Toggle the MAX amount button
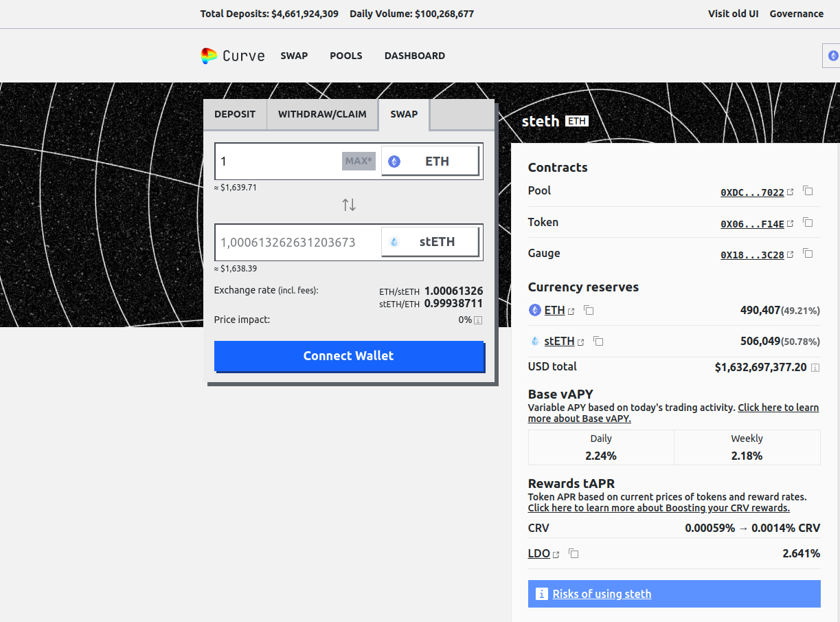This screenshot has width=840, height=622. click(x=359, y=161)
